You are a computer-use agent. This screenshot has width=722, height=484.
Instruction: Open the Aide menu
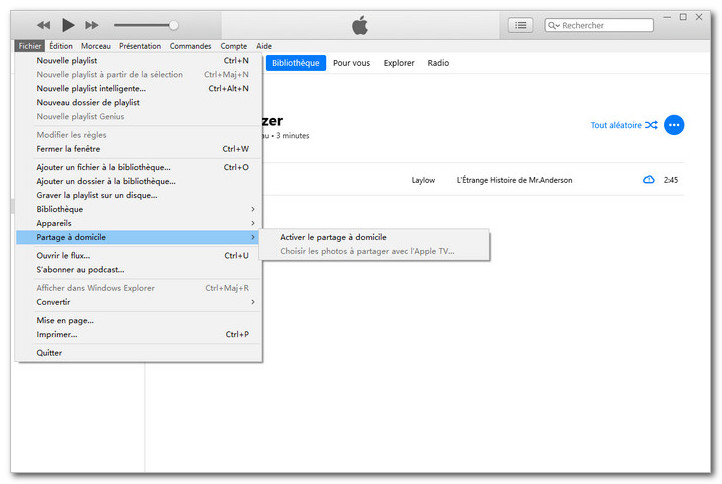264,46
